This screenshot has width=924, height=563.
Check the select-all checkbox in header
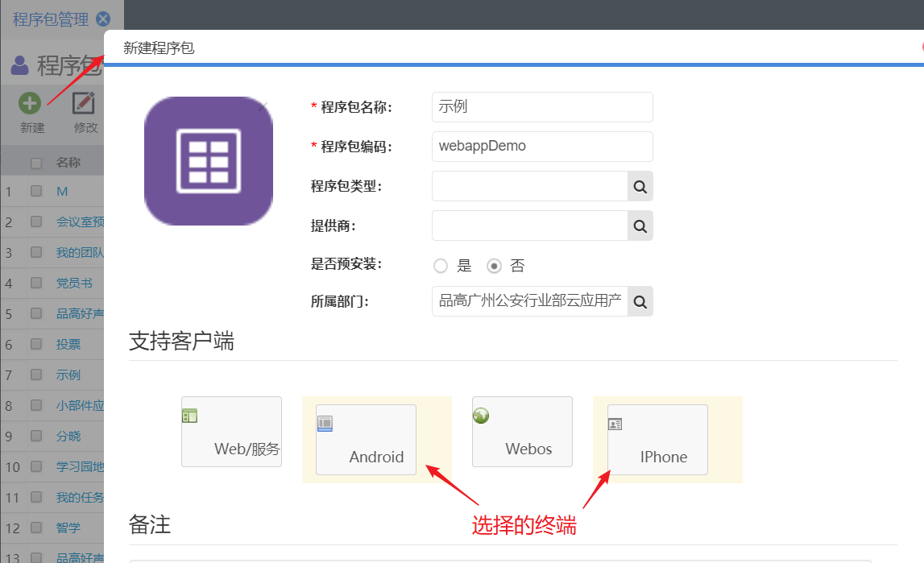36,164
